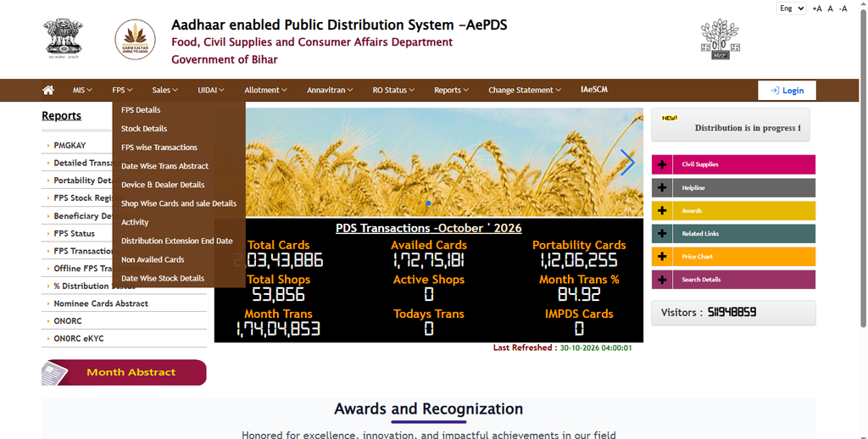Click the Total Shops value 53,856

click(x=278, y=295)
